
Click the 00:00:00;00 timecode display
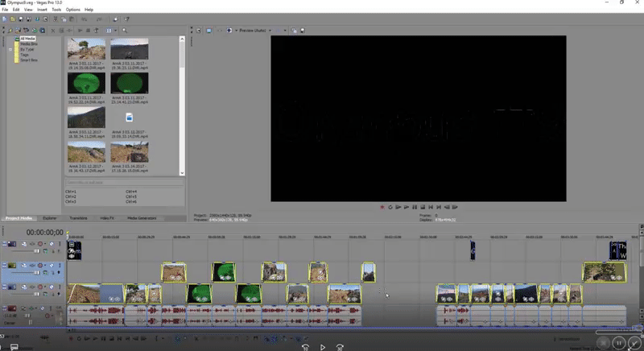[x=45, y=233]
